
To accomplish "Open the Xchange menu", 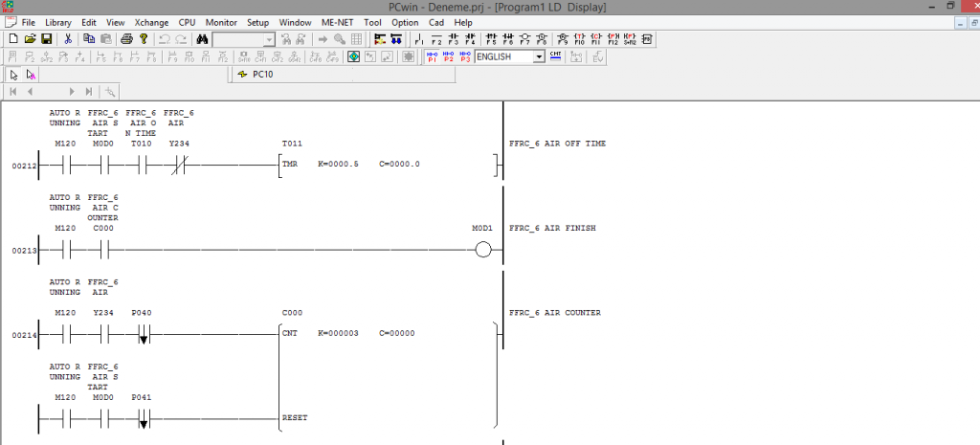I will click(x=151, y=21).
